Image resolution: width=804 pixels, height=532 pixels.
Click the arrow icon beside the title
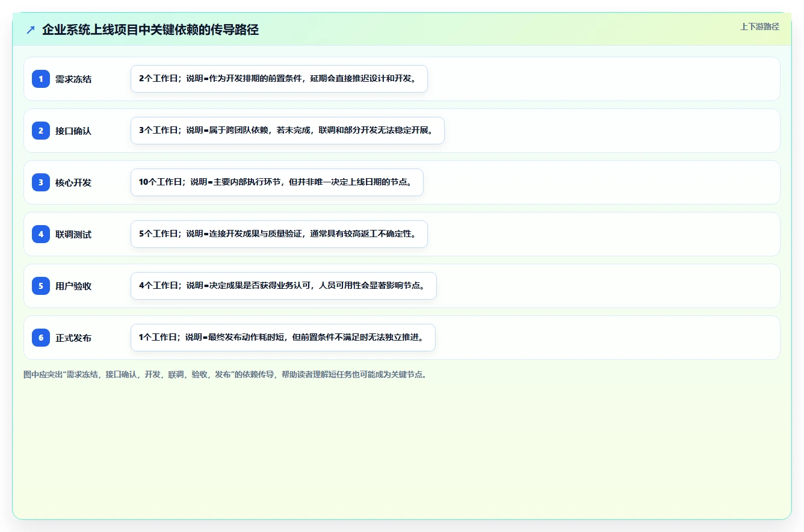tap(31, 29)
